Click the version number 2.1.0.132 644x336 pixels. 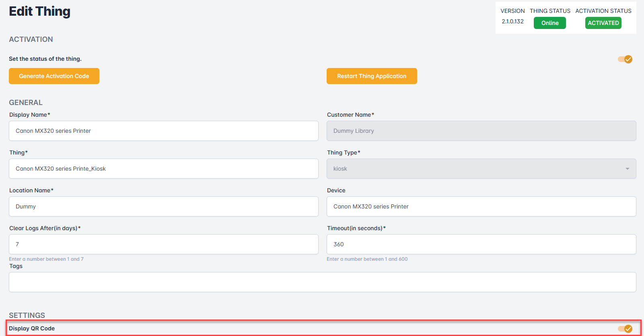pos(512,21)
